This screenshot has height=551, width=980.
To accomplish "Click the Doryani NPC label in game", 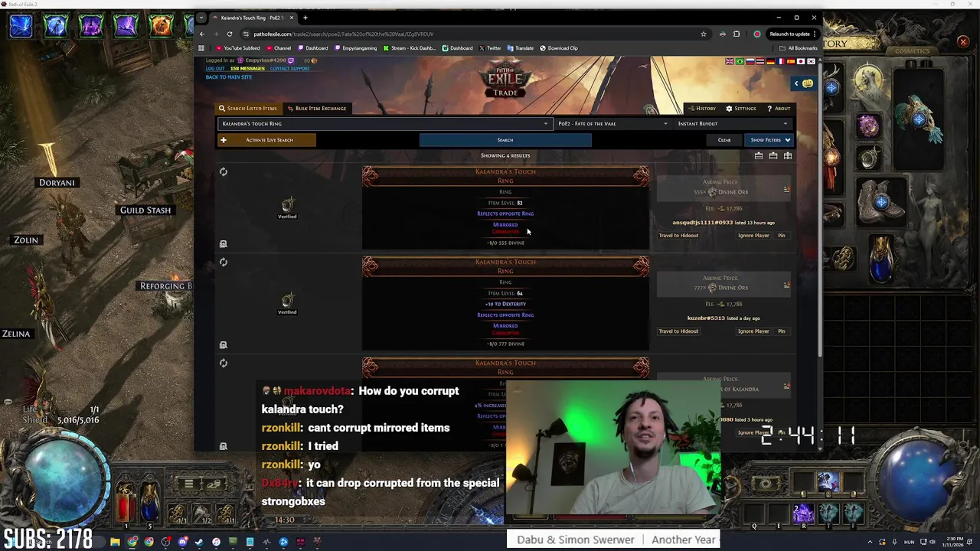I will pyautogui.click(x=57, y=183).
